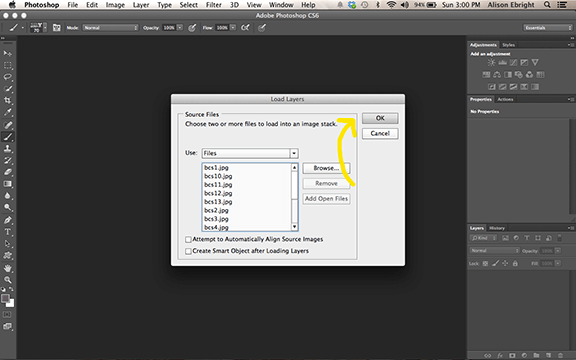Viewport: 576px width, 360px height.
Task: Select the Gradient tool
Action: (x=7, y=184)
